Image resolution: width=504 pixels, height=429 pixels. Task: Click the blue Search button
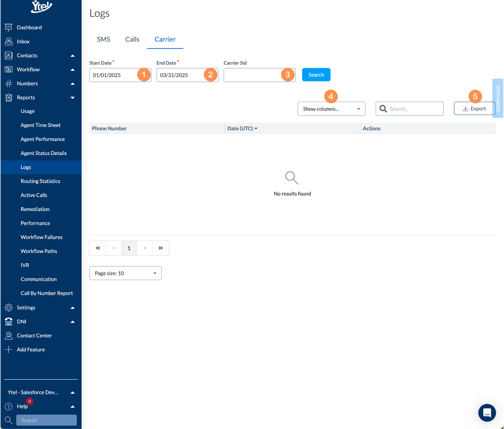[x=316, y=75]
